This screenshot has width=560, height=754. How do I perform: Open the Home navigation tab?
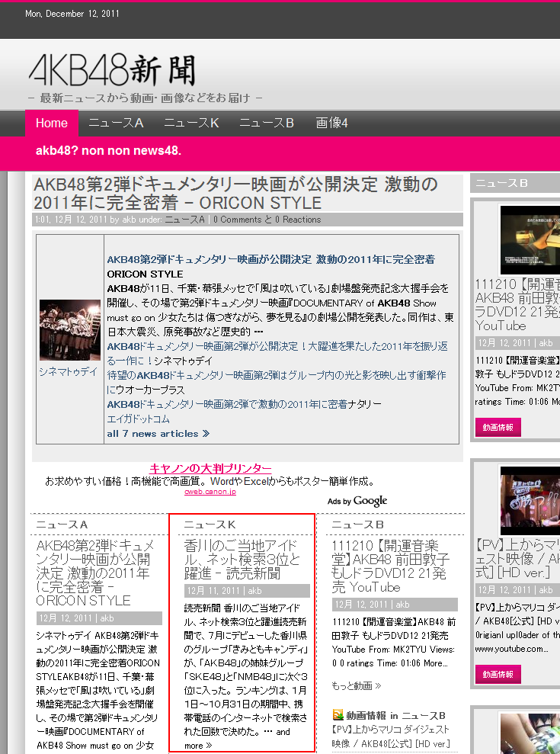click(52, 124)
